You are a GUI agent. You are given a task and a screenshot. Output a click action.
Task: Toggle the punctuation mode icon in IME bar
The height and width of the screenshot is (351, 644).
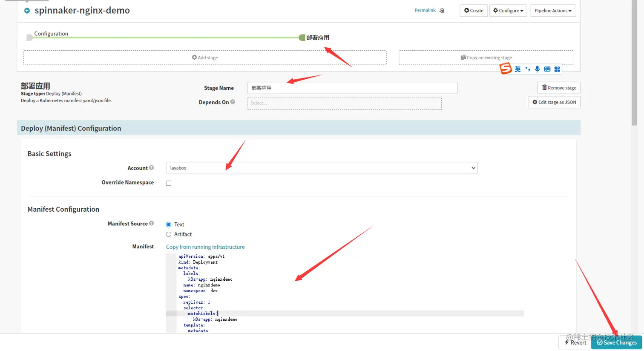click(528, 69)
